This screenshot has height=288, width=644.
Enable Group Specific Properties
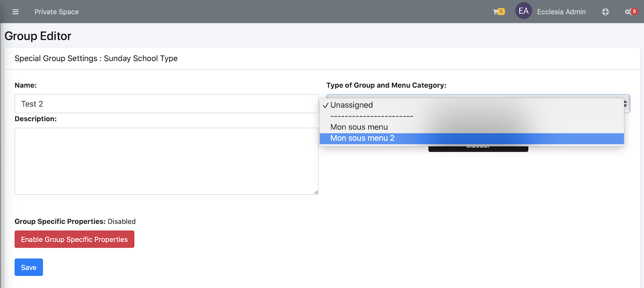coord(75,239)
